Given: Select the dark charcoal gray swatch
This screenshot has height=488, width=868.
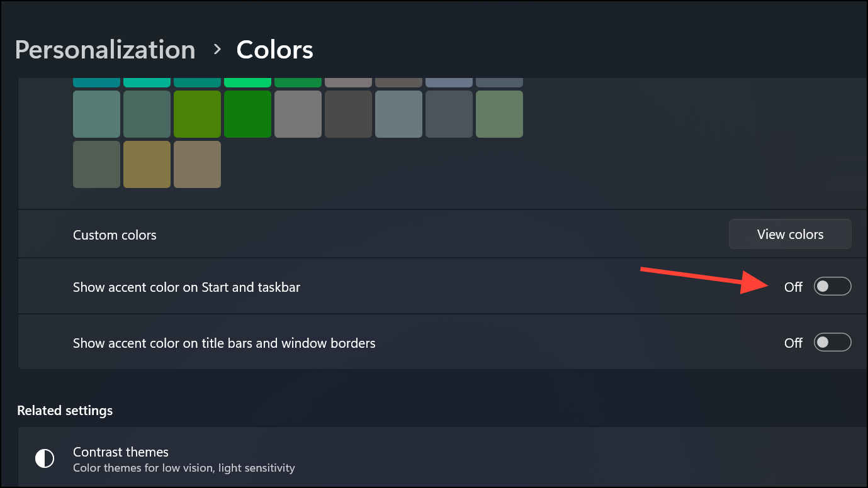Looking at the screenshot, I should coord(348,114).
